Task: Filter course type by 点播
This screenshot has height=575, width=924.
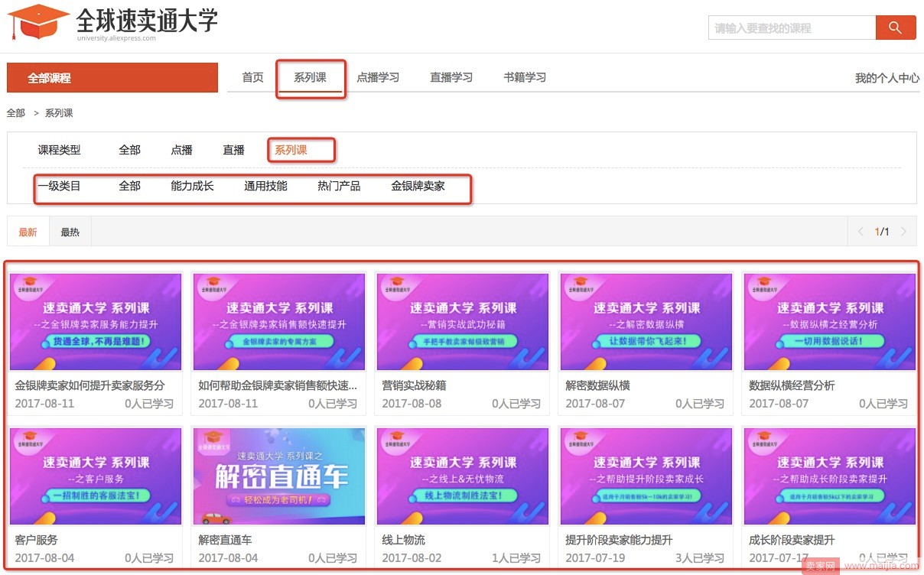Action: 181,150
